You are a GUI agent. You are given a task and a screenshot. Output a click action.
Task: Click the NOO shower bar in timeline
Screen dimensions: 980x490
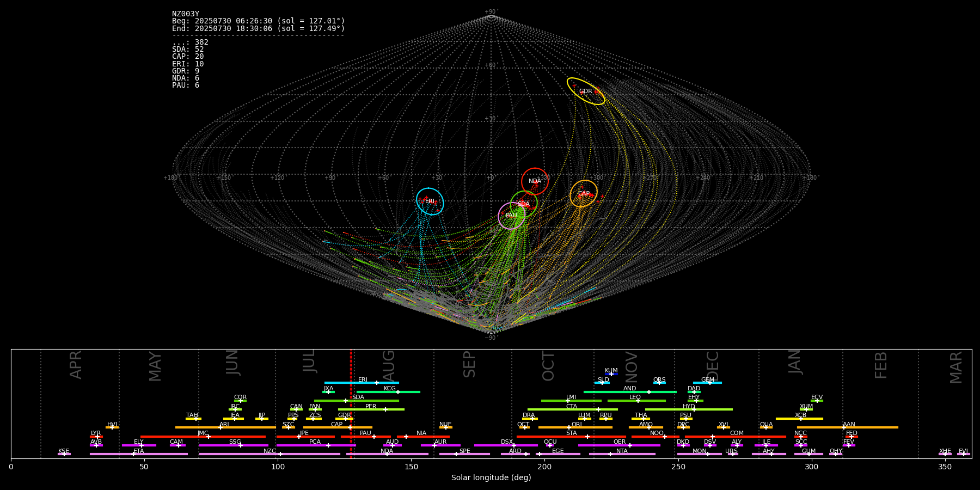[656, 437]
